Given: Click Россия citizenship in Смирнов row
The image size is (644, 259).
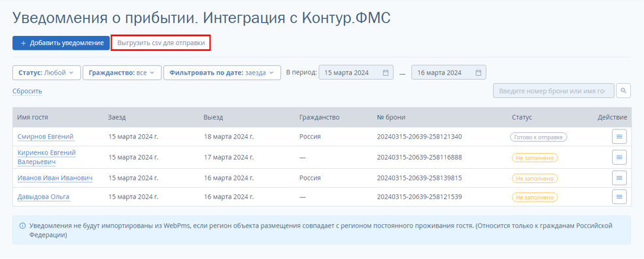Looking at the screenshot, I should click(x=310, y=137).
